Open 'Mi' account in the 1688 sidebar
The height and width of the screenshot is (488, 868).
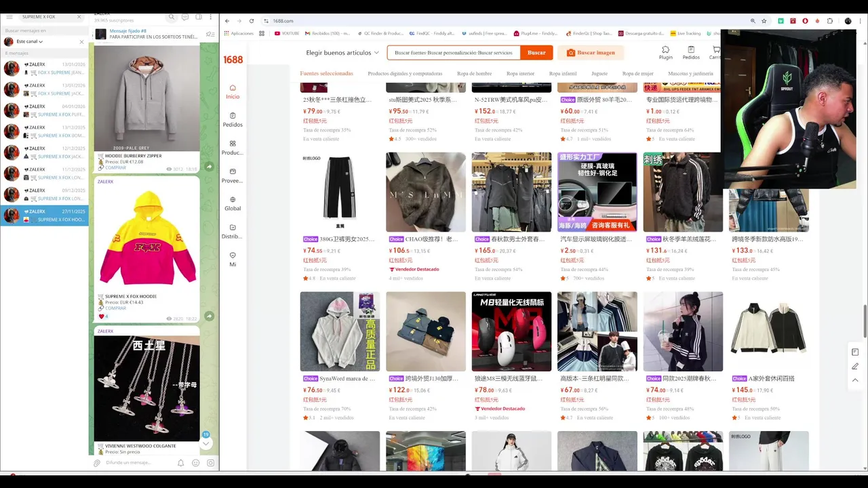point(233,260)
